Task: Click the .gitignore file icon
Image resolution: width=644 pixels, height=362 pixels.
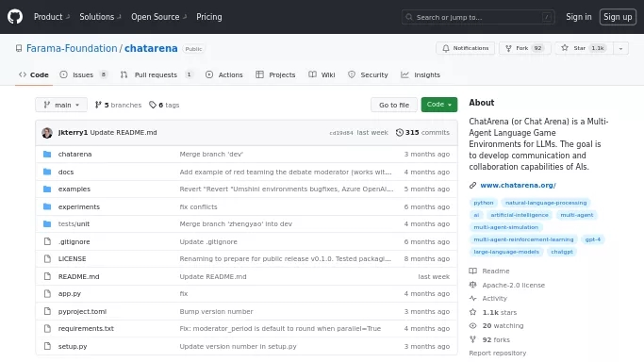Action: (x=47, y=241)
